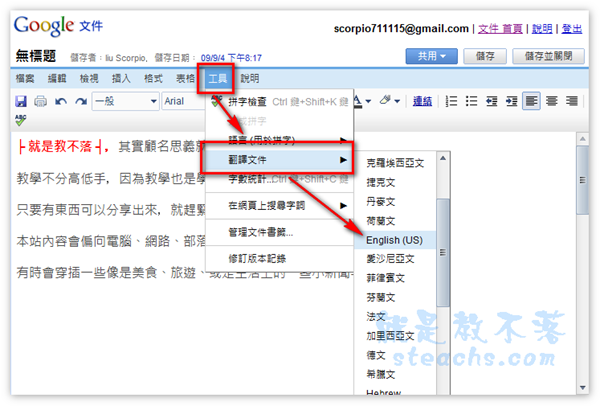
Task: Insert a numbered list
Action: [x=452, y=101]
